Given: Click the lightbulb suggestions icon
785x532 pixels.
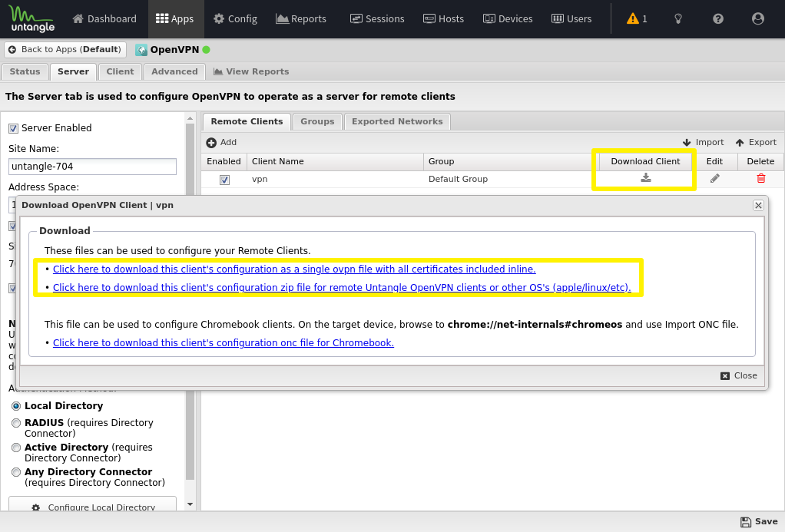Looking at the screenshot, I should [x=678, y=18].
